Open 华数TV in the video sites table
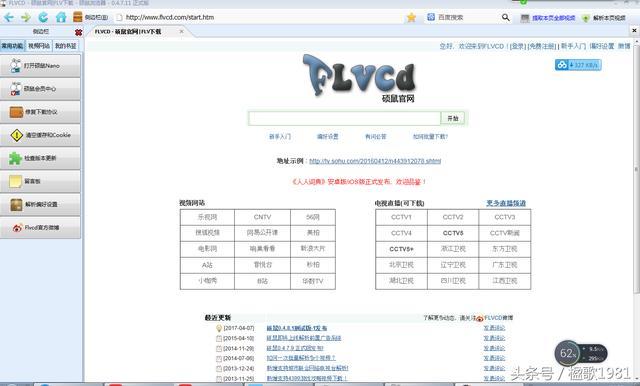The width and height of the screenshot is (640, 386). 313,281
